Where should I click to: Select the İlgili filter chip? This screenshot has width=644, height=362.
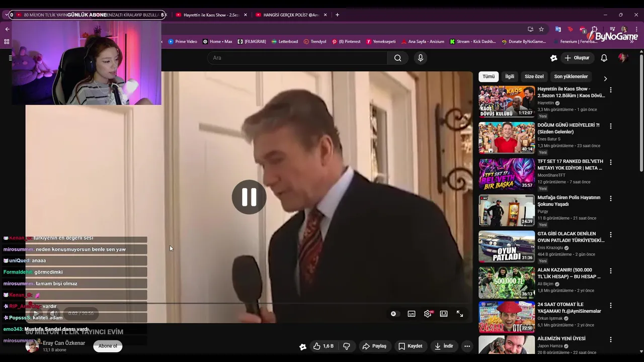tap(510, 76)
